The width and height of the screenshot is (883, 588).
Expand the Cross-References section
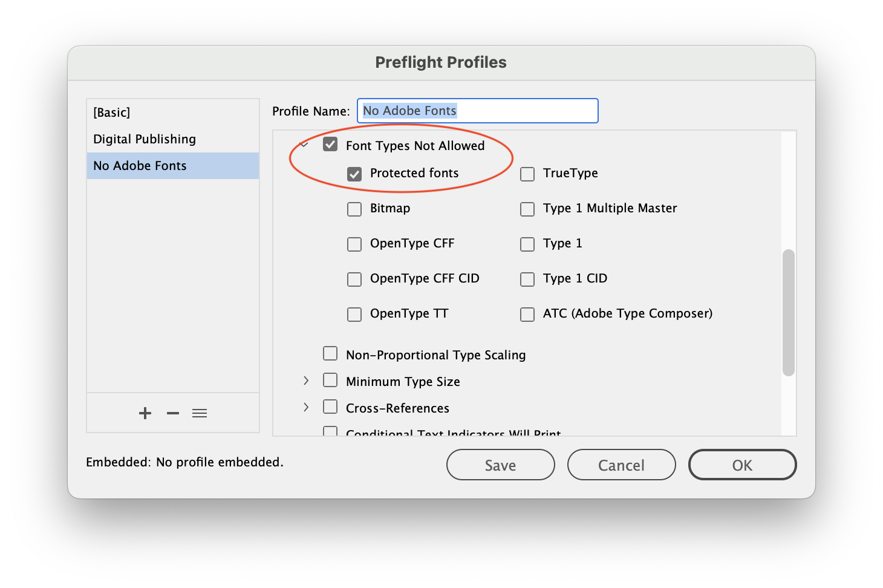tap(306, 407)
